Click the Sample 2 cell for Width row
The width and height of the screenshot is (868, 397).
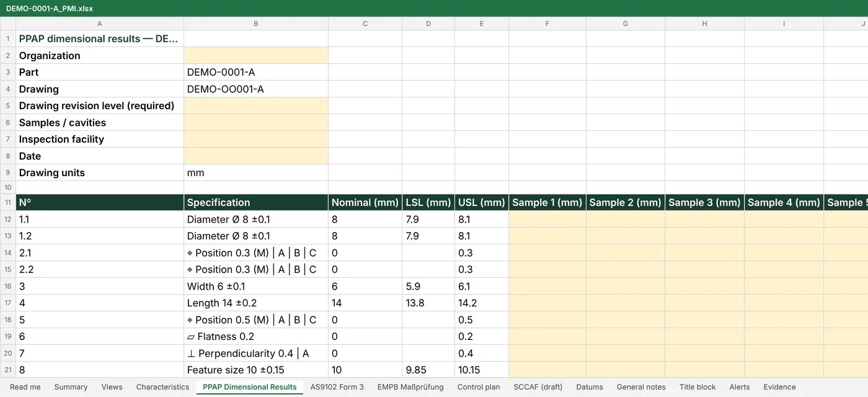point(626,286)
